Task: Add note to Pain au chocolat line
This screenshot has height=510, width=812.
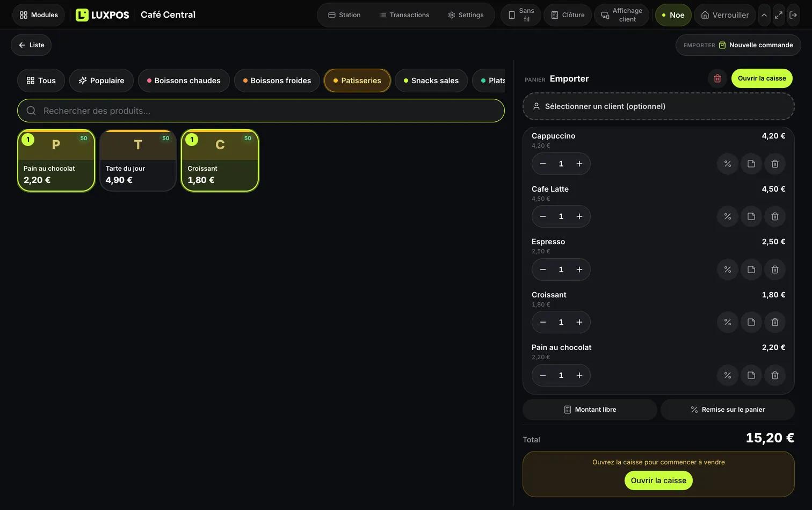Action: point(751,375)
